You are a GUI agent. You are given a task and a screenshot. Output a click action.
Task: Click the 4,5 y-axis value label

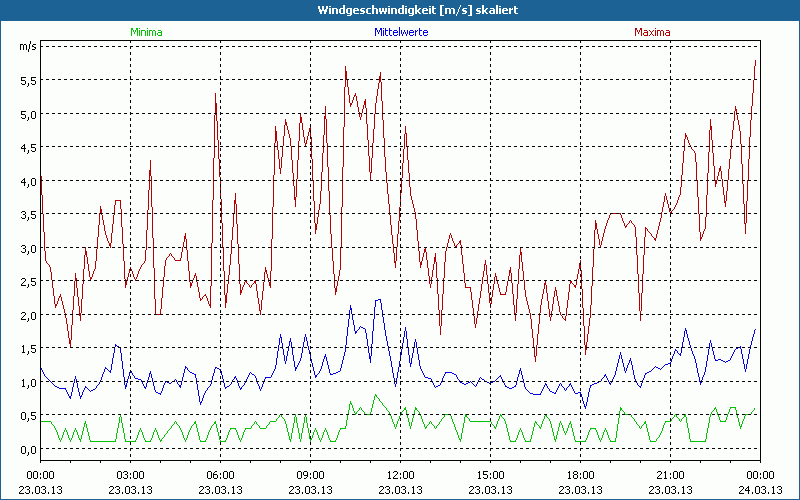(29, 147)
